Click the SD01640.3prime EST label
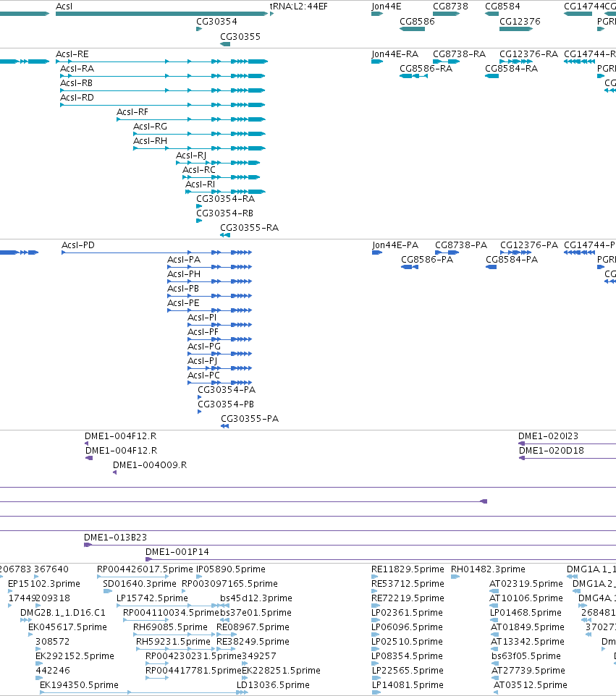The height and width of the screenshot is (696, 616). (x=140, y=583)
